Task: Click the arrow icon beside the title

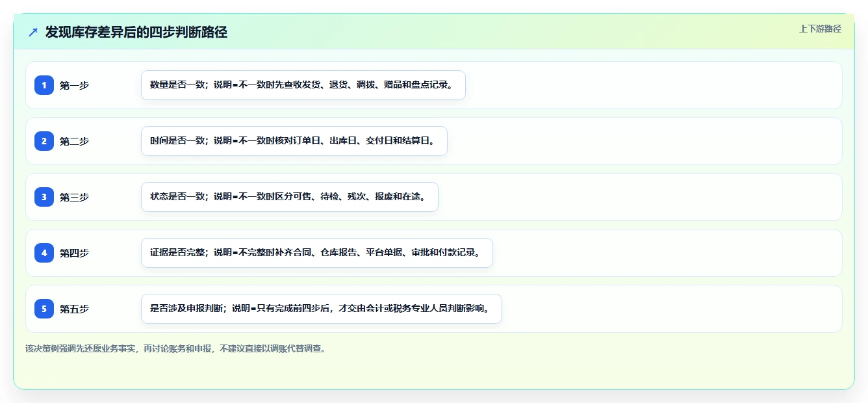Action: point(33,32)
